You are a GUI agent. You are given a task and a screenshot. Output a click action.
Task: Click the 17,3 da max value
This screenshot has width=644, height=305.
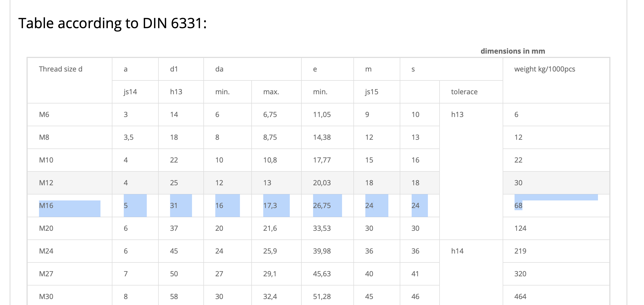270,206
